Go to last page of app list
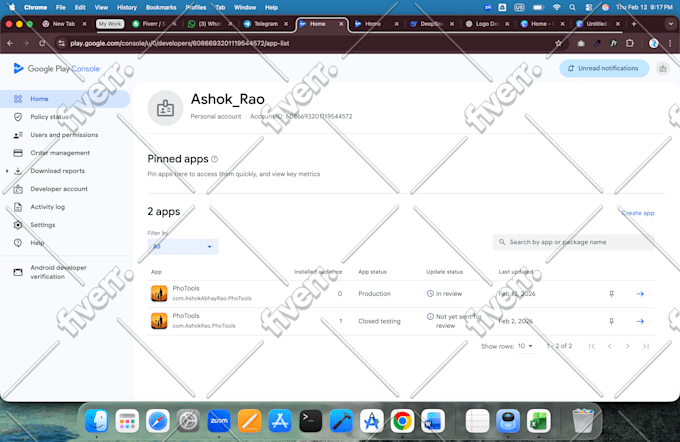Image resolution: width=680 pixels, height=442 pixels. [x=646, y=346]
